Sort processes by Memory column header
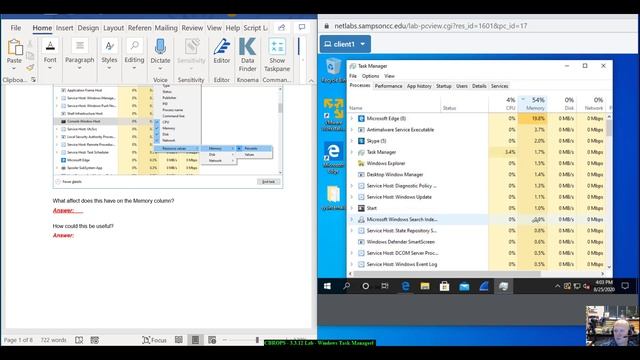 coord(533,104)
